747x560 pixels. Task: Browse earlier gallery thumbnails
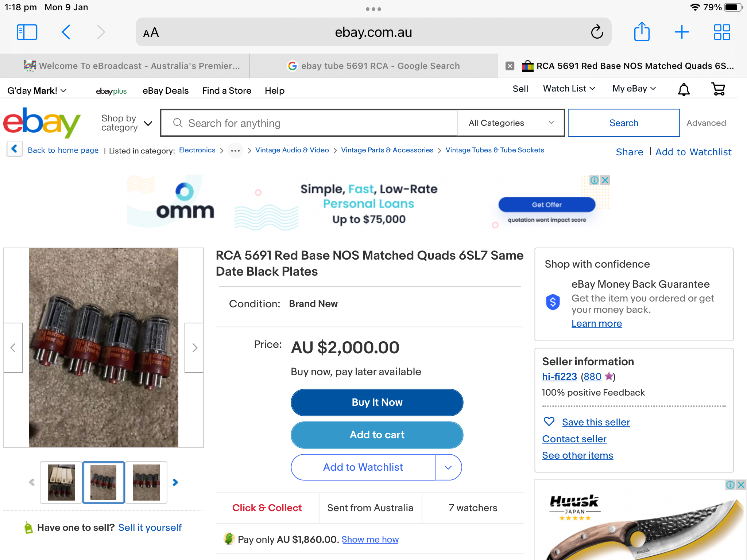tap(32, 482)
